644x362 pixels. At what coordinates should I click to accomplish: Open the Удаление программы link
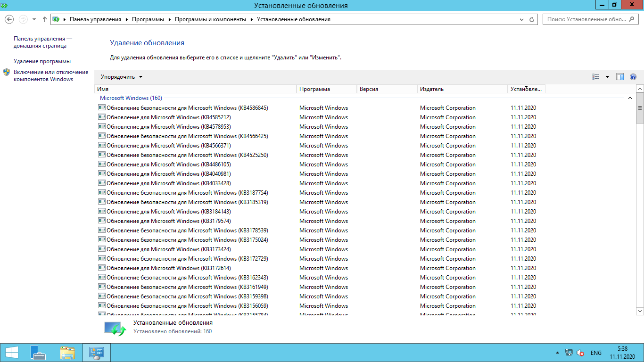42,61
